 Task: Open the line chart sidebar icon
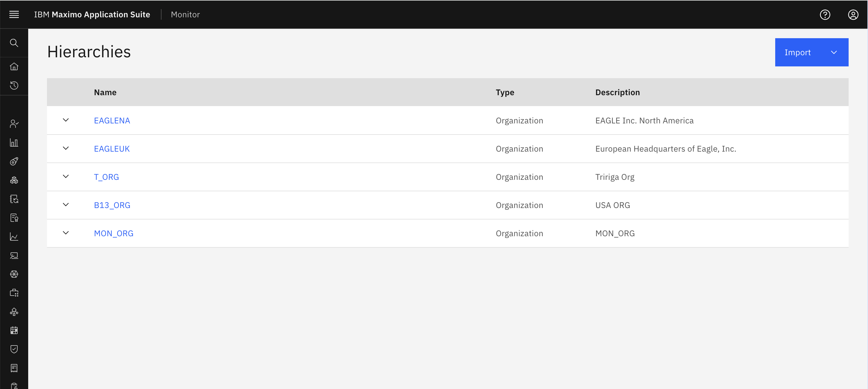14,237
